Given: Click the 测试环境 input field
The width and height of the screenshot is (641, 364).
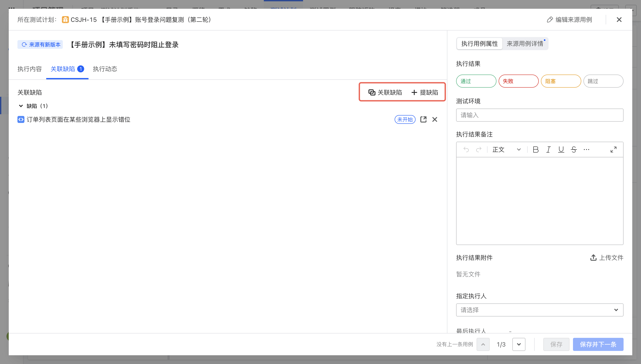Looking at the screenshot, I should click(x=539, y=115).
